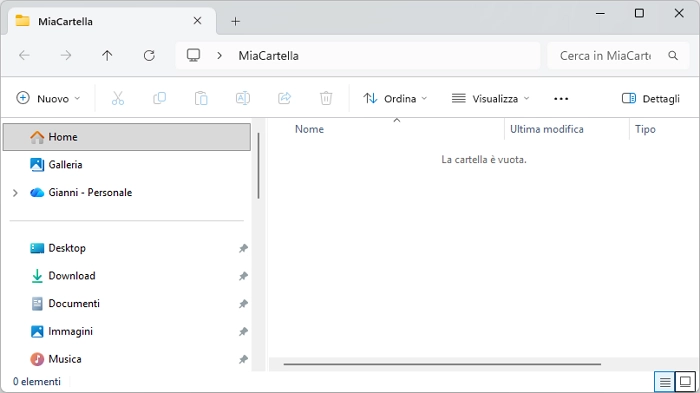
Task: Click the Rename icon in toolbar
Action: (243, 98)
